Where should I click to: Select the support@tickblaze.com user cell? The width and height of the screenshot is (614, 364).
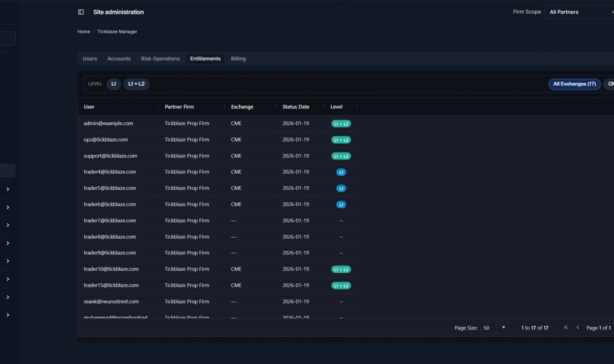point(110,156)
